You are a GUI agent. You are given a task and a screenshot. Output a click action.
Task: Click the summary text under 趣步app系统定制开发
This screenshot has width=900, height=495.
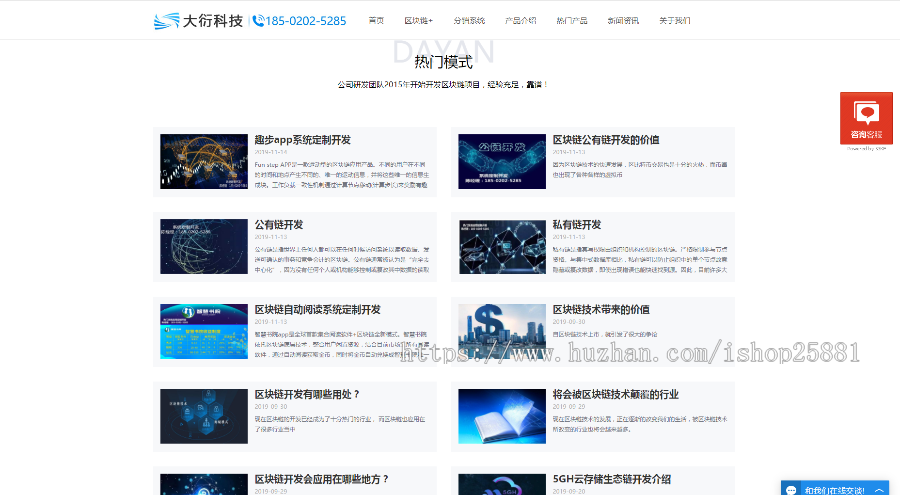point(342,175)
